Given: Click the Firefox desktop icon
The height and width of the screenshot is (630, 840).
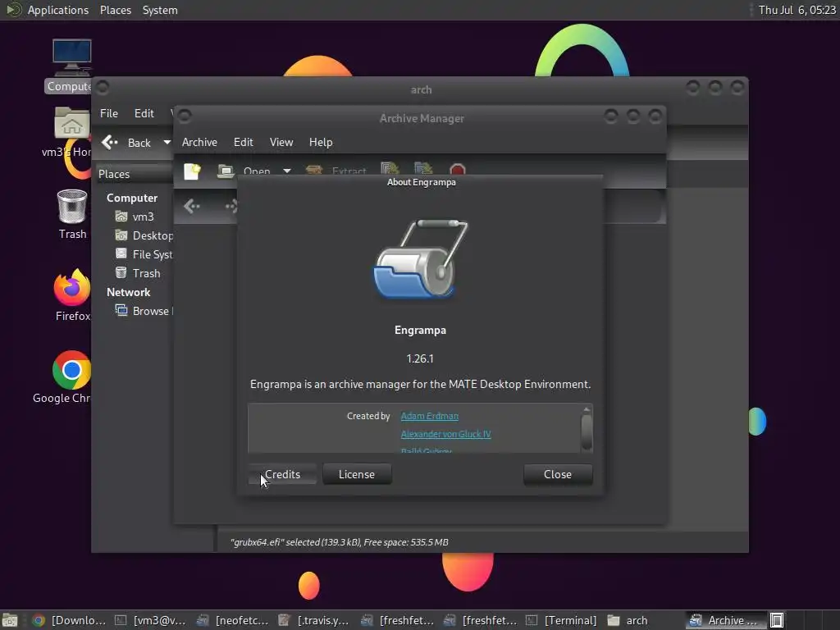Looking at the screenshot, I should pyautogui.click(x=72, y=288).
